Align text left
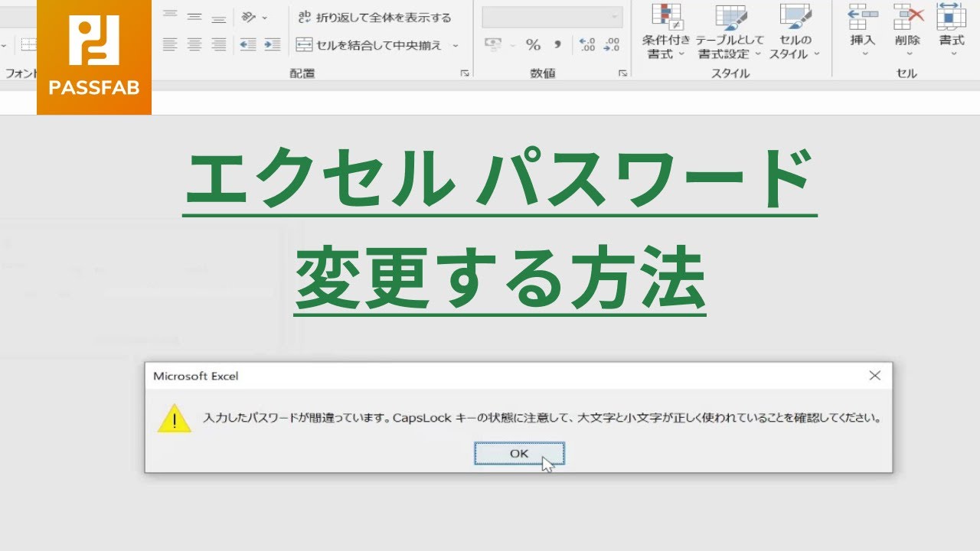This screenshot has height=551, width=980. pyautogui.click(x=170, y=44)
